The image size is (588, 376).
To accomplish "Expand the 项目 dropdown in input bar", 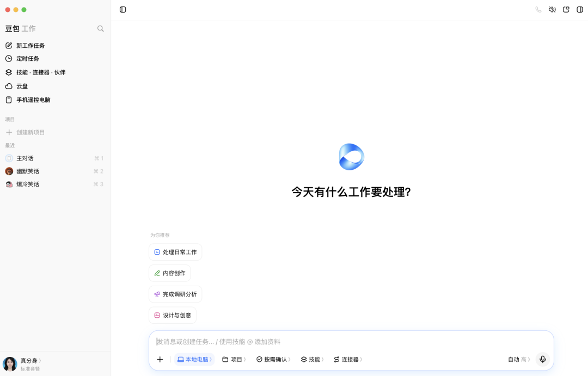I will (234, 359).
